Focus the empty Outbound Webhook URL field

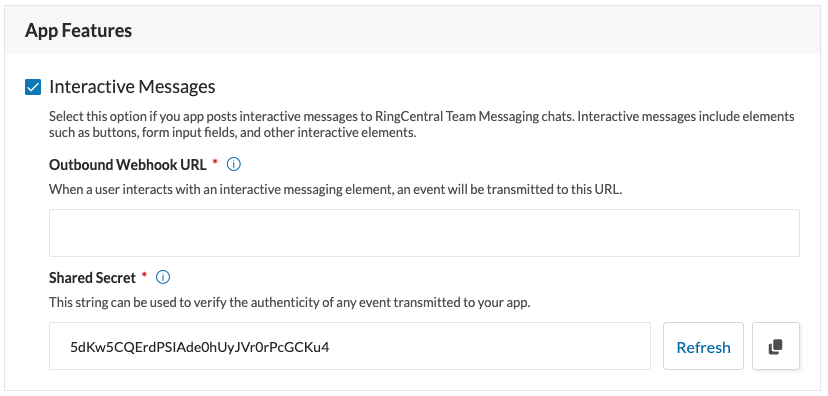click(424, 233)
